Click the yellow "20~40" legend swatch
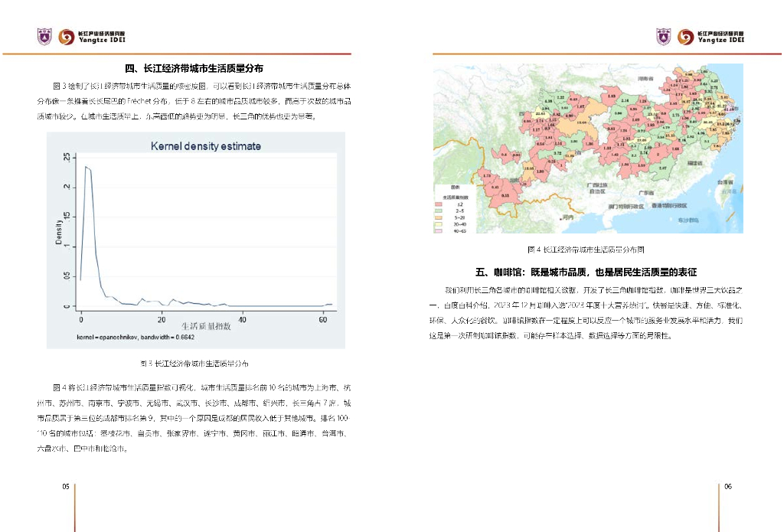Screen dimensions: 784x532 tap(439, 224)
